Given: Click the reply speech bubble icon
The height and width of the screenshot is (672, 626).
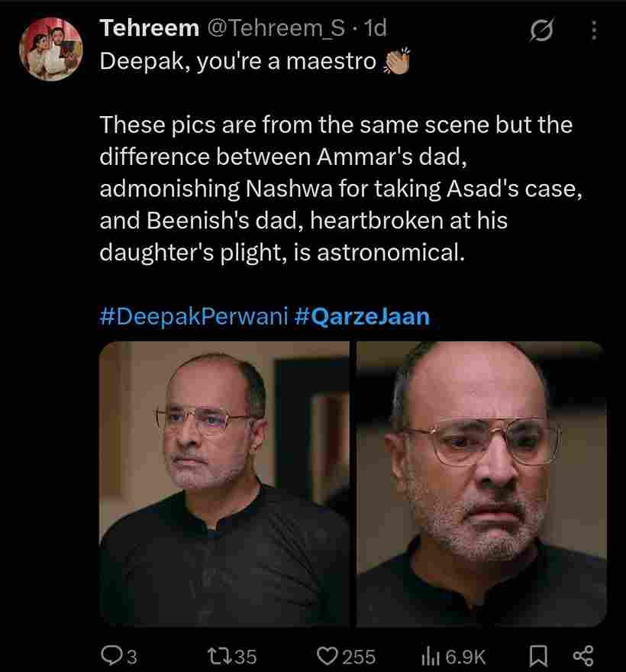Looking at the screenshot, I should 111,655.
